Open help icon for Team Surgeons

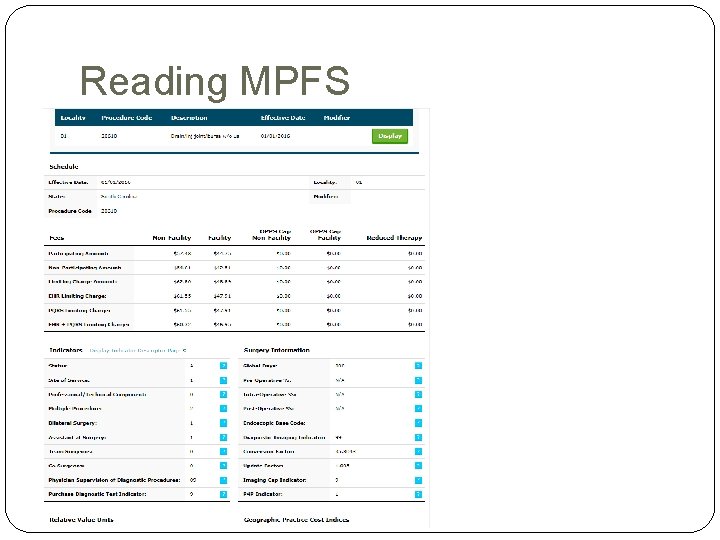(223, 451)
